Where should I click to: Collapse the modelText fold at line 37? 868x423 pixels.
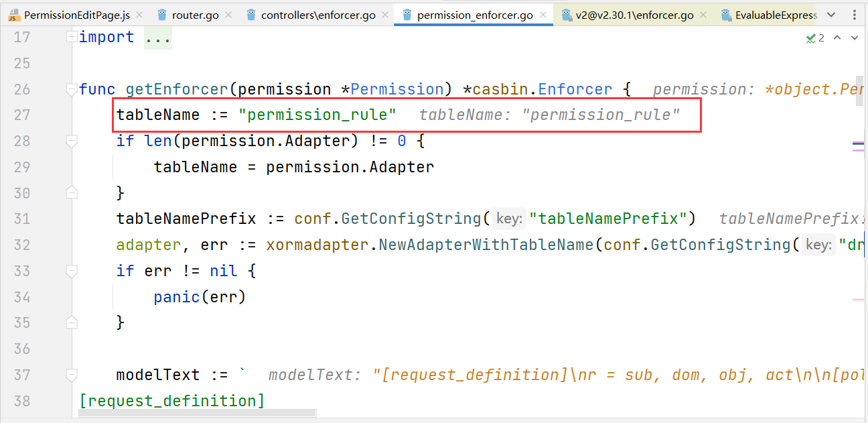point(72,375)
